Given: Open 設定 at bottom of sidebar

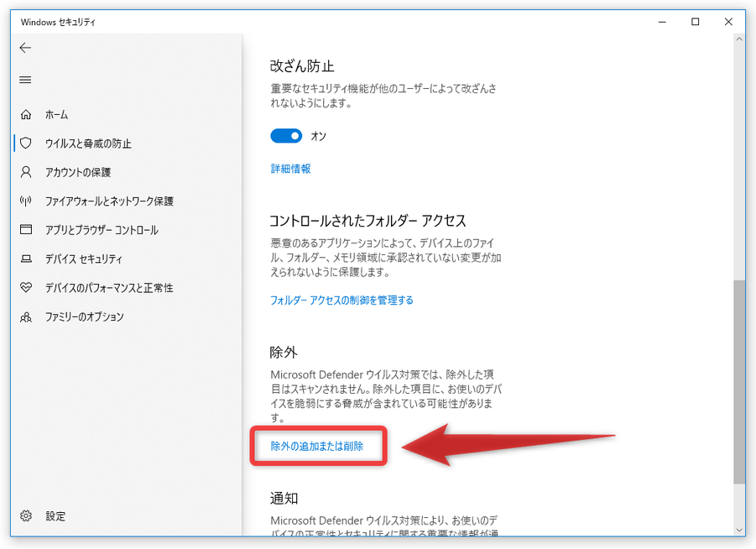Looking at the screenshot, I should click(55, 516).
